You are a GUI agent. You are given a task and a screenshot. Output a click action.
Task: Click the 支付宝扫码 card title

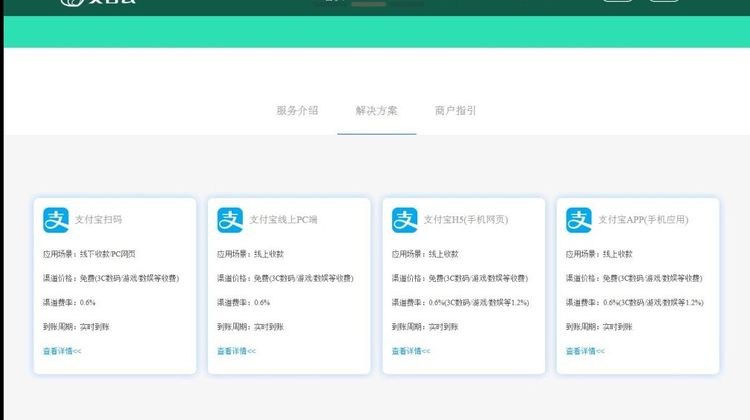point(98,220)
